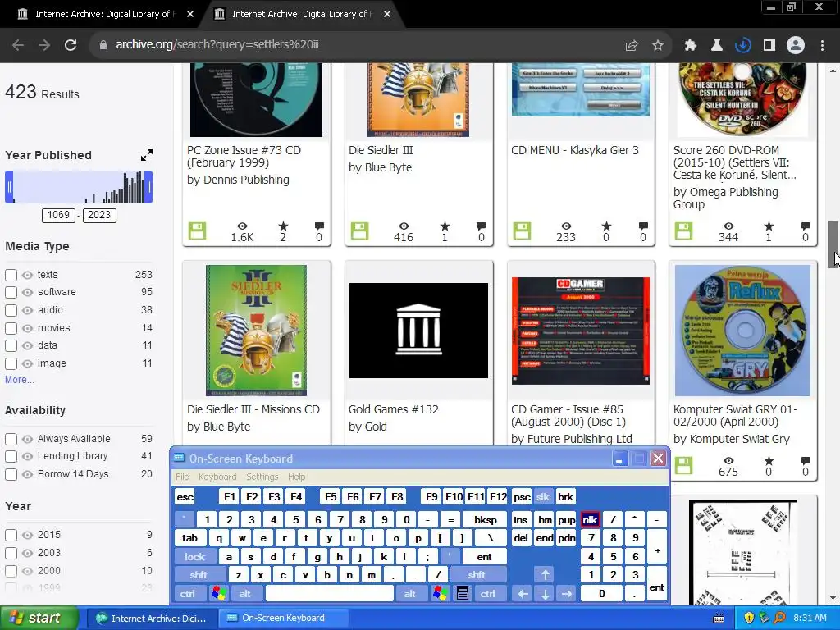The width and height of the screenshot is (840, 630).
Task: Open Gold Games #132 title link
Action: (x=393, y=409)
